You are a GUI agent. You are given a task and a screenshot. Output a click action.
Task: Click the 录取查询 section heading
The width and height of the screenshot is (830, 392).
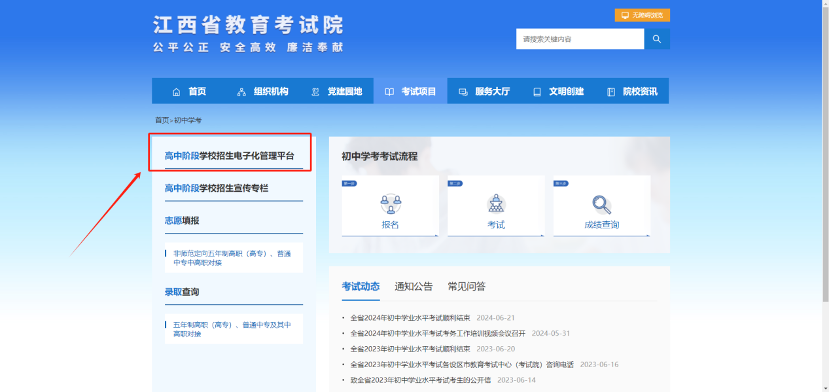(182, 292)
